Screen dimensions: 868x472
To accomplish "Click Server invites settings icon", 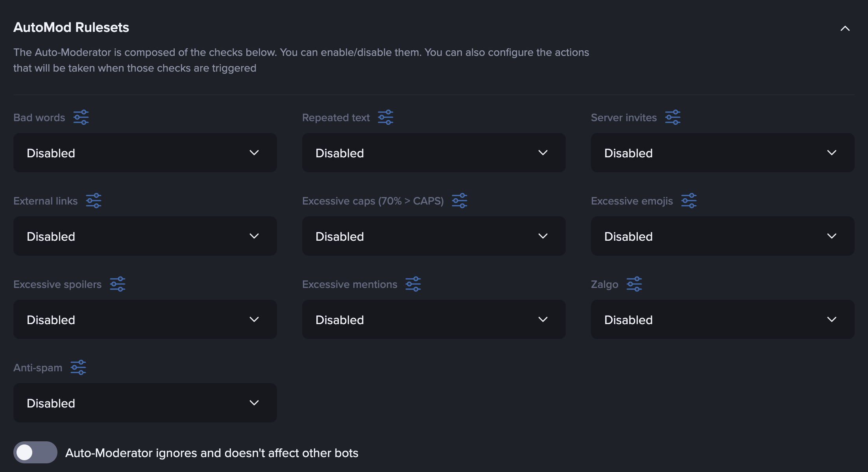I will [673, 117].
